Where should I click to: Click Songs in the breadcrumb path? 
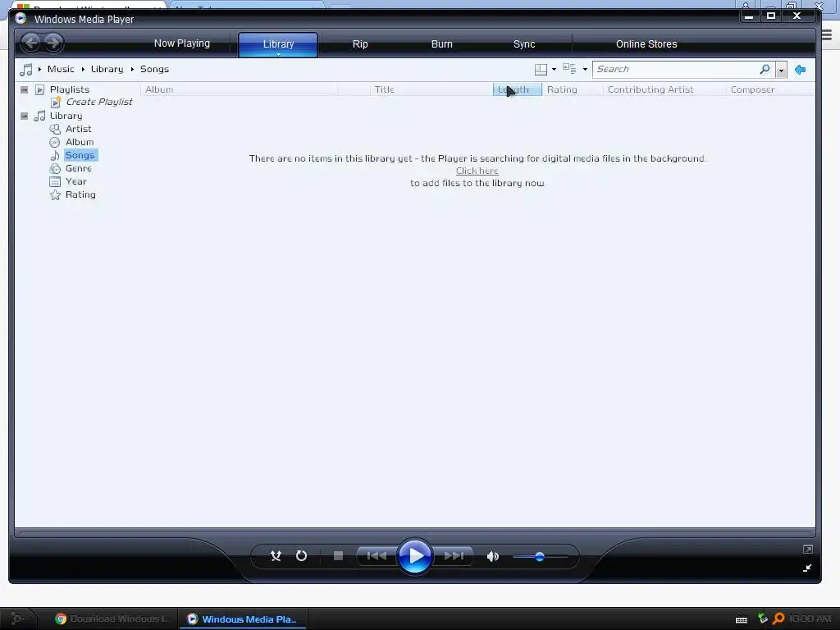point(154,69)
